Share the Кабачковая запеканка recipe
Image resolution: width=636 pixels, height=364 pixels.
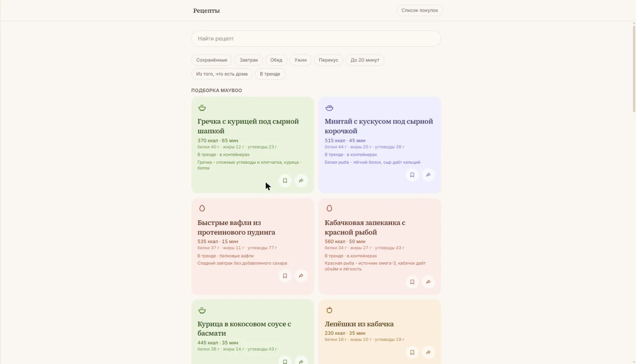(428, 282)
